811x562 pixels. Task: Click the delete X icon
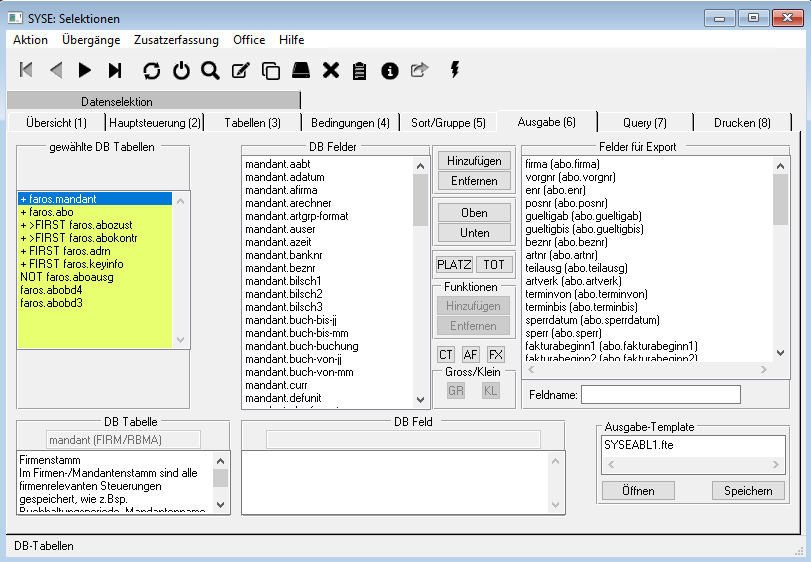(x=331, y=70)
